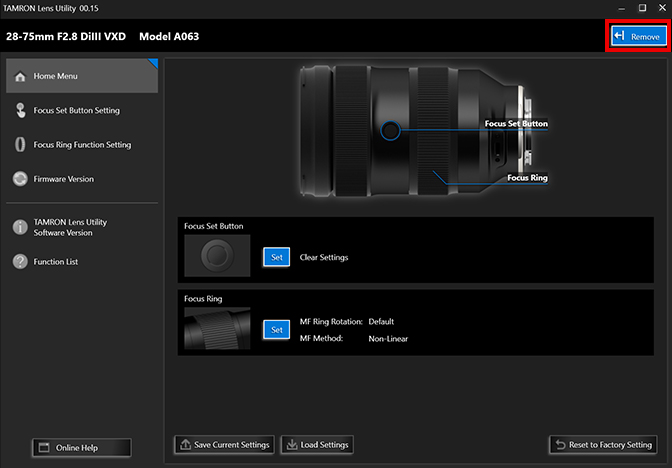Click the Focus Set Button label on lens

pos(516,123)
